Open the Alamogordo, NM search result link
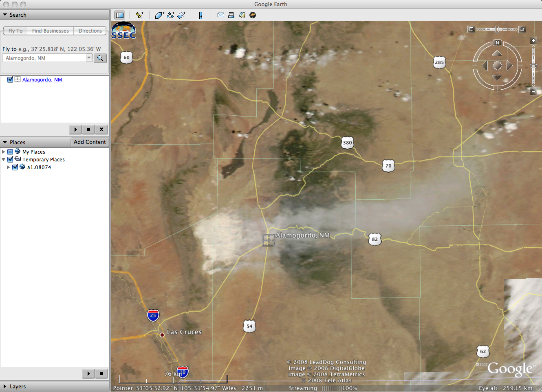 click(x=42, y=80)
